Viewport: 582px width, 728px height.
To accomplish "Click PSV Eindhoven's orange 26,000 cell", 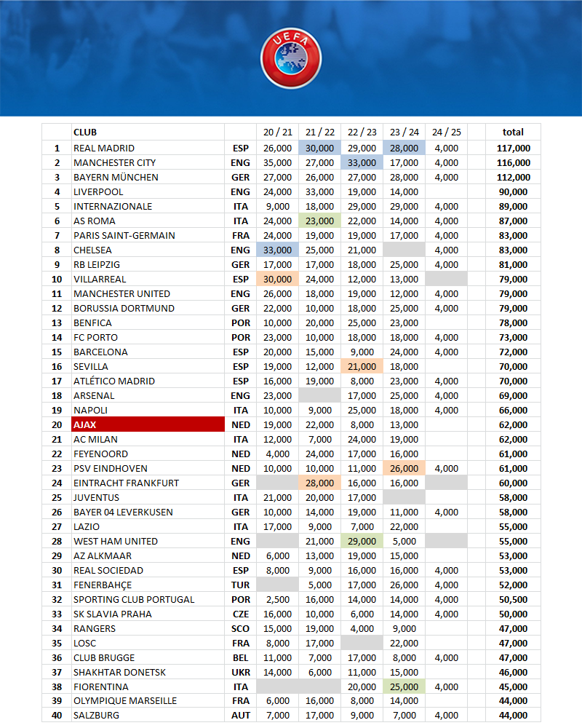I will click(x=404, y=468).
